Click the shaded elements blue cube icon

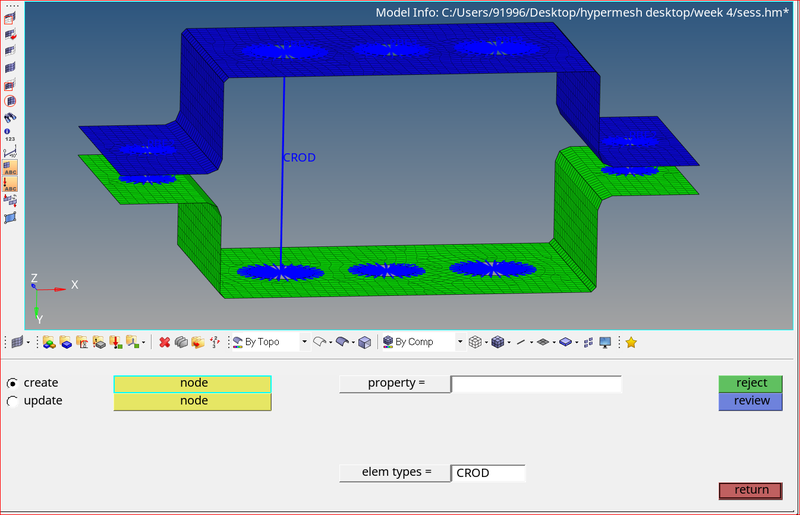pos(497,342)
